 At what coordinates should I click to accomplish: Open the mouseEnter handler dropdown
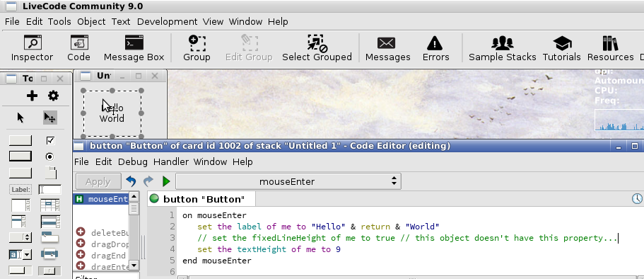pyautogui.click(x=288, y=181)
